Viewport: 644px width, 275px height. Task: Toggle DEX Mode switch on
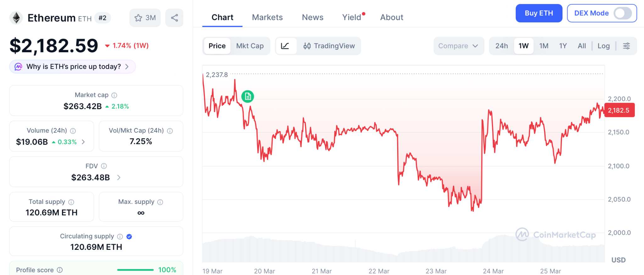(x=623, y=13)
